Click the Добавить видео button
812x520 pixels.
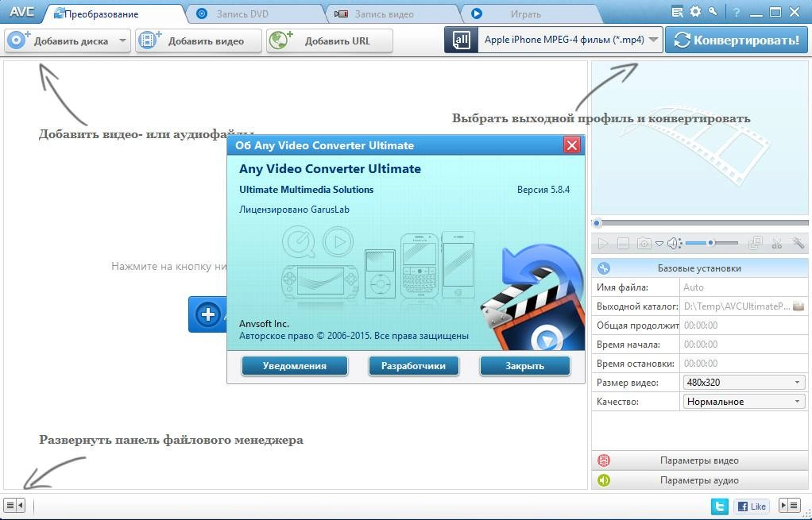(x=199, y=40)
